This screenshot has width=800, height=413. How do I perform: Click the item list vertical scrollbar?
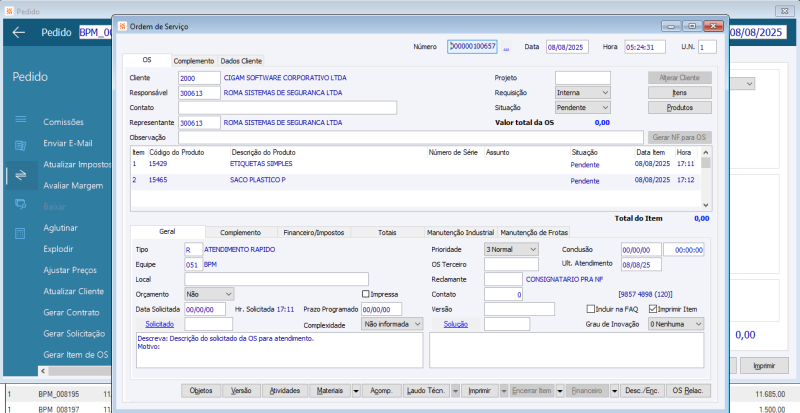click(x=706, y=179)
